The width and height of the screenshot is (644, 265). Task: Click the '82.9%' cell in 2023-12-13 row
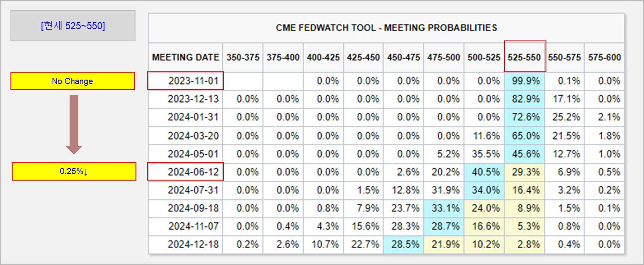pyautogui.click(x=525, y=99)
